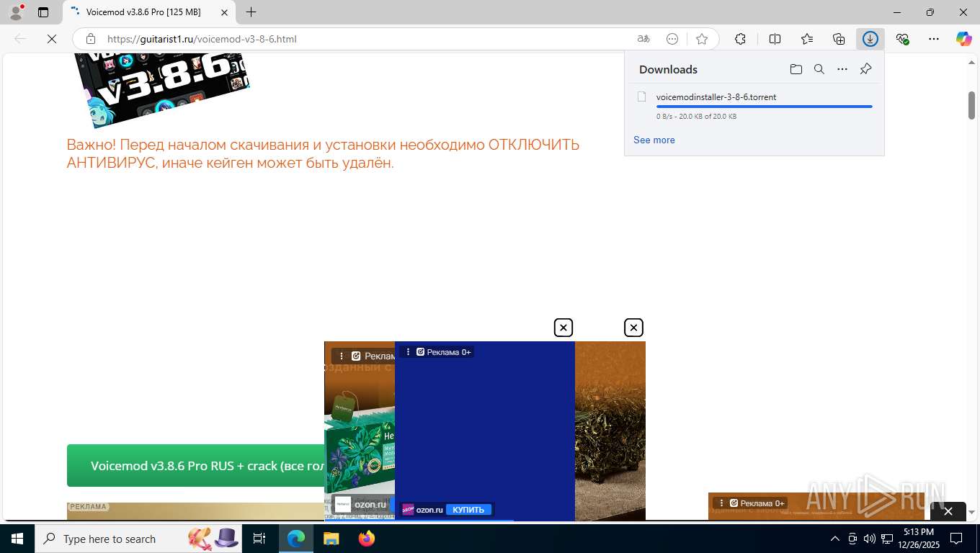Open File Explorer from taskbar
The image size is (980, 553).
[x=331, y=539]
